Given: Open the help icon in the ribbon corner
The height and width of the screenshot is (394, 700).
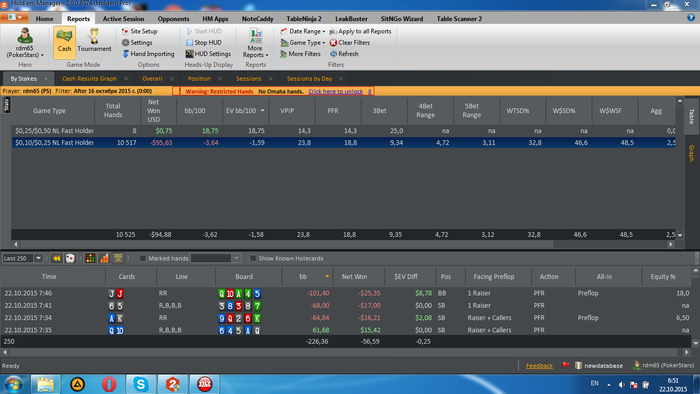Looking at the screenshot, I should (691, 18).
